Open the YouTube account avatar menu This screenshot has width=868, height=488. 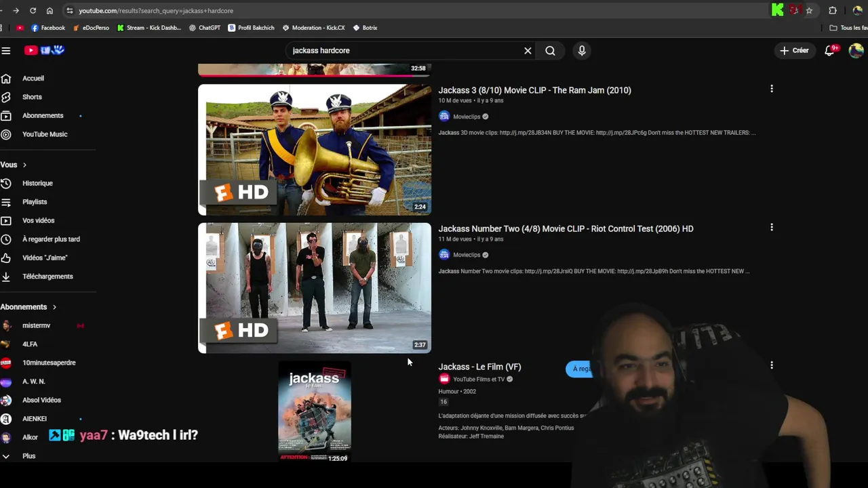click(x=856, y=51)
